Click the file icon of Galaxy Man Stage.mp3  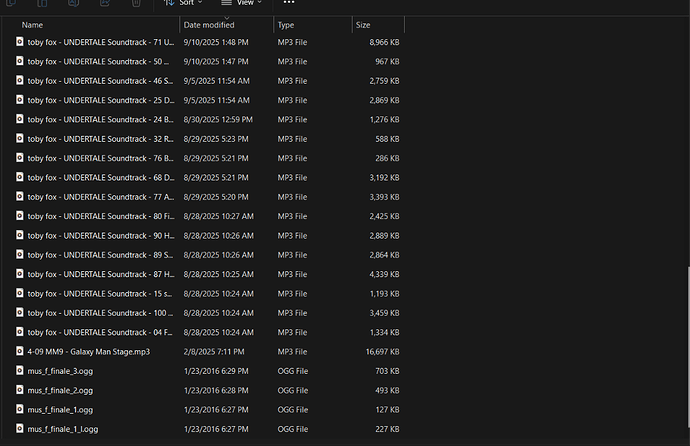[x=19, y=351]
